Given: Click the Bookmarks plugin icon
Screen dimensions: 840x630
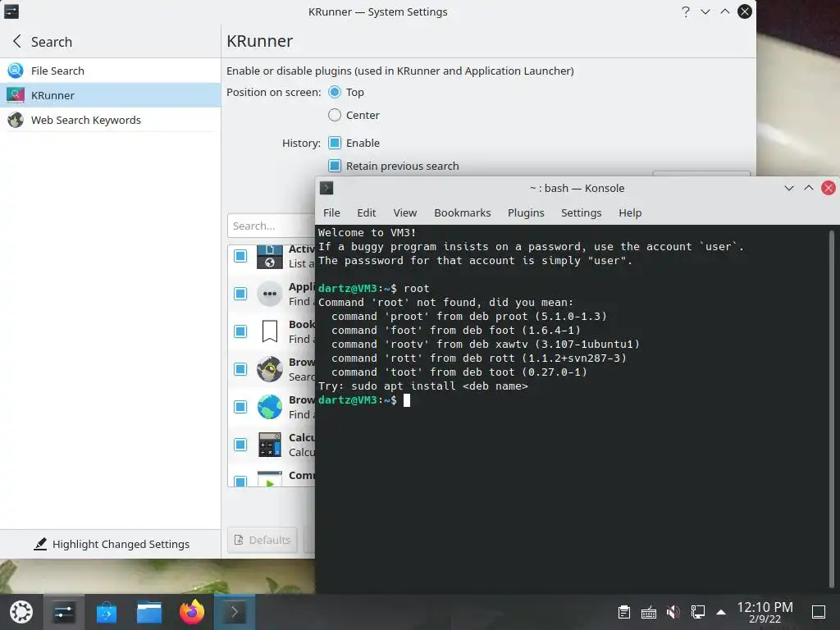Looking at the screenshot, I should (x=269, y=331).
